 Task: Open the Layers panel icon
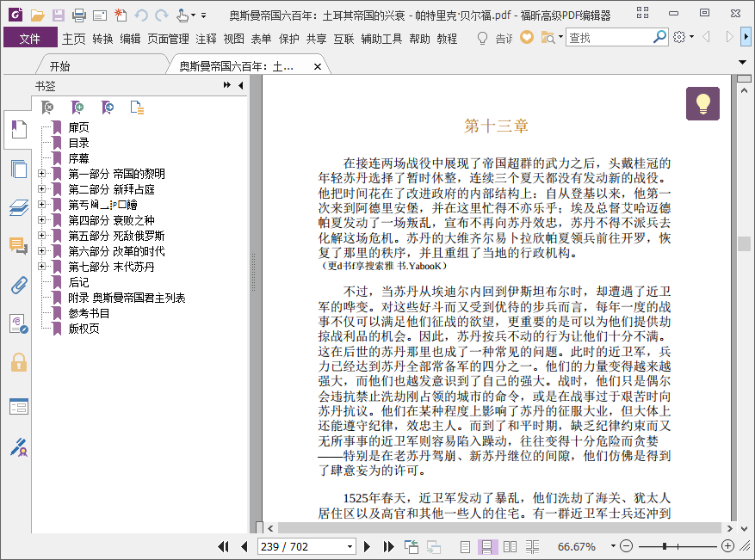pos(18,208)
